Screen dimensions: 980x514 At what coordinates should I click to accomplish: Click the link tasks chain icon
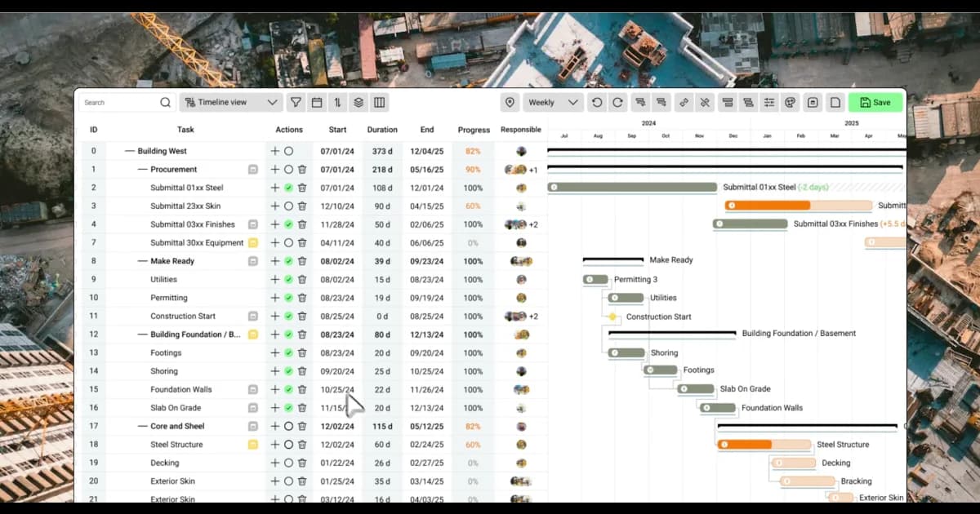[x=684, y=103]
